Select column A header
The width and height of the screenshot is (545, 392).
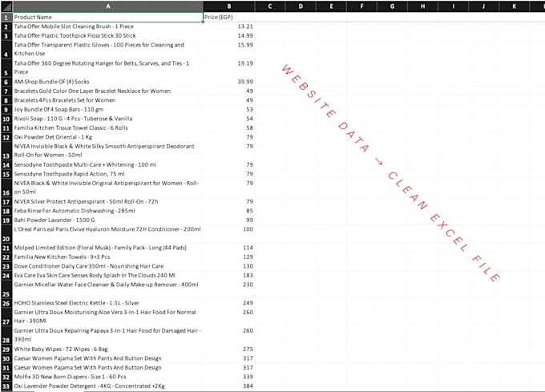pyautogui.click(x=107, y=6)
